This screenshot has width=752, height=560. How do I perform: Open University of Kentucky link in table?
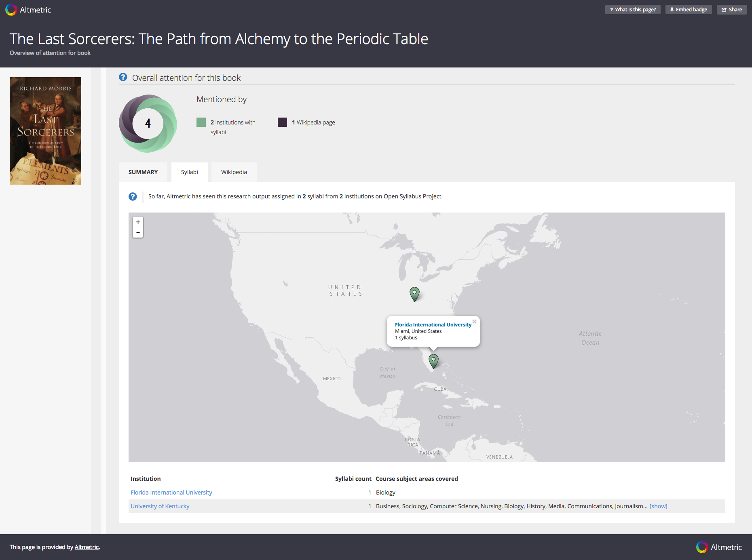[160, 506]
